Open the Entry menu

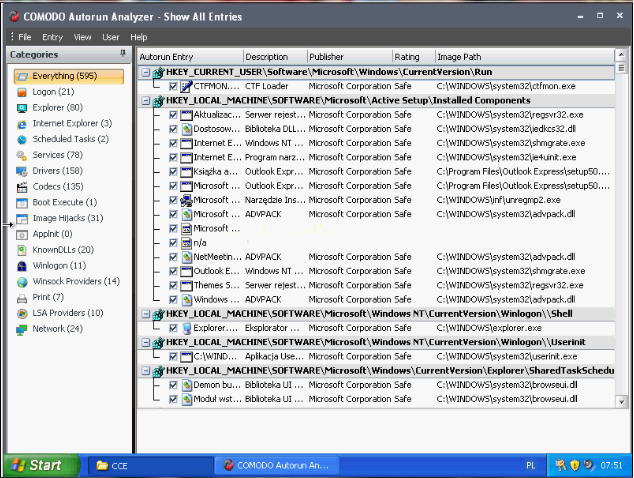(x=53, y=37)
